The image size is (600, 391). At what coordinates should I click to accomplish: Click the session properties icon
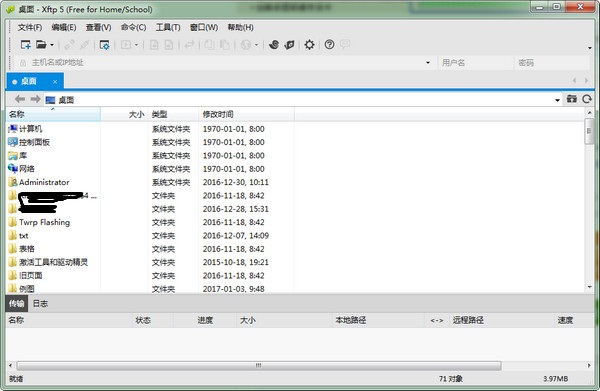(104, 45)
